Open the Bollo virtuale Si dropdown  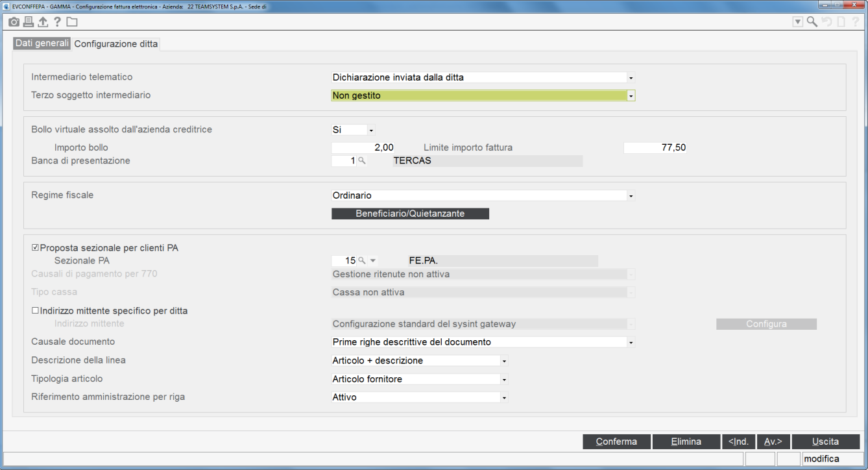click(372, 130)
